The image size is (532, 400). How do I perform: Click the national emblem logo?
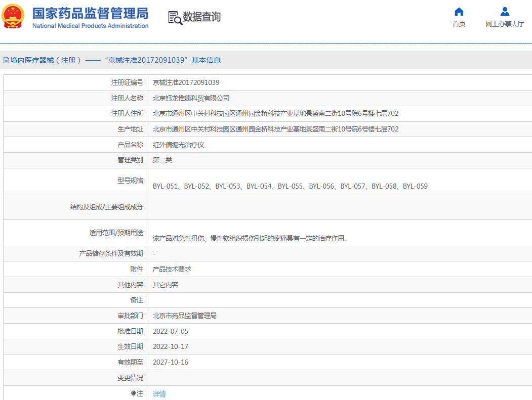click(12, 16)
